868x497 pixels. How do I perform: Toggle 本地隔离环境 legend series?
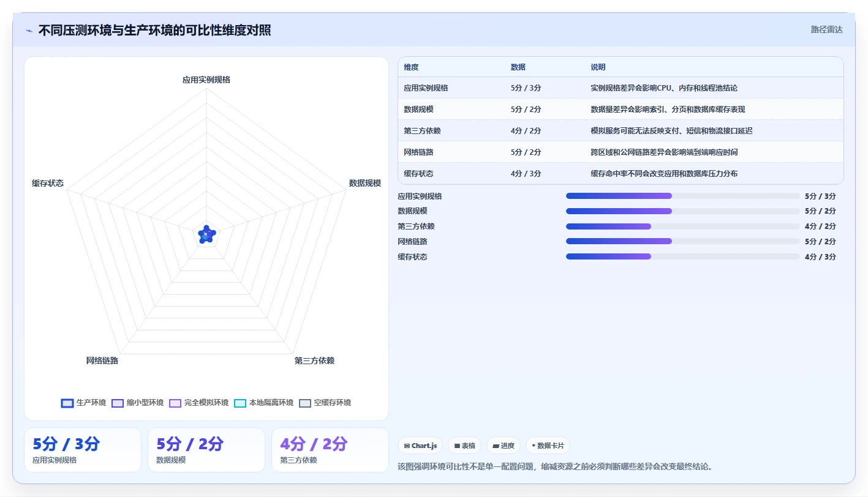264,403
